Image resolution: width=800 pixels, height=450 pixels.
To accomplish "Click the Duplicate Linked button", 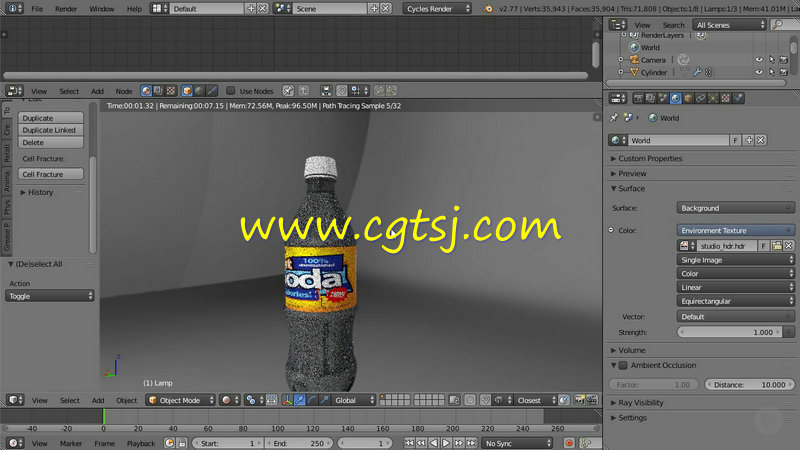I will coord(51,130).
